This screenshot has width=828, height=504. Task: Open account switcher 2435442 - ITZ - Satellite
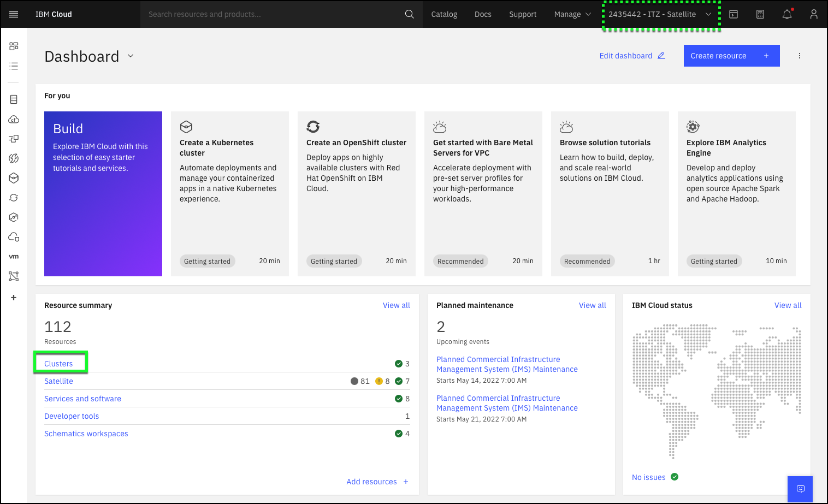point(660,14)
